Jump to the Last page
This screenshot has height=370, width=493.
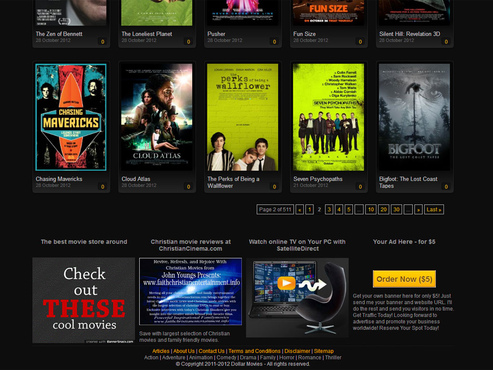(x=434, y=210)
